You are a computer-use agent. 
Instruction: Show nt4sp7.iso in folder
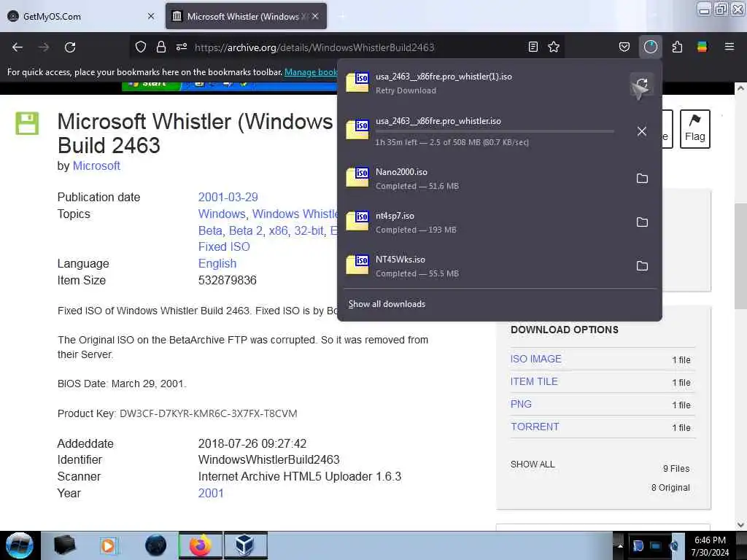coord(642,222)
